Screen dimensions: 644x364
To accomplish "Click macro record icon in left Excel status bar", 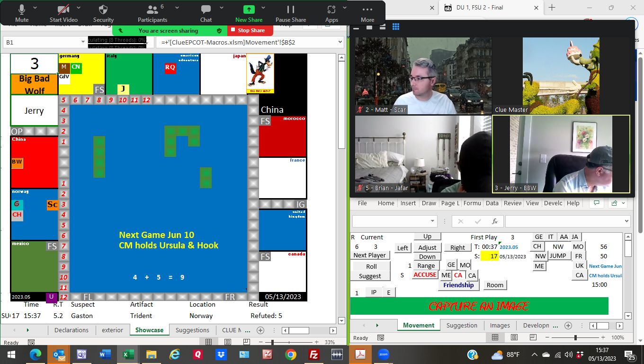I will coord(31,342).
